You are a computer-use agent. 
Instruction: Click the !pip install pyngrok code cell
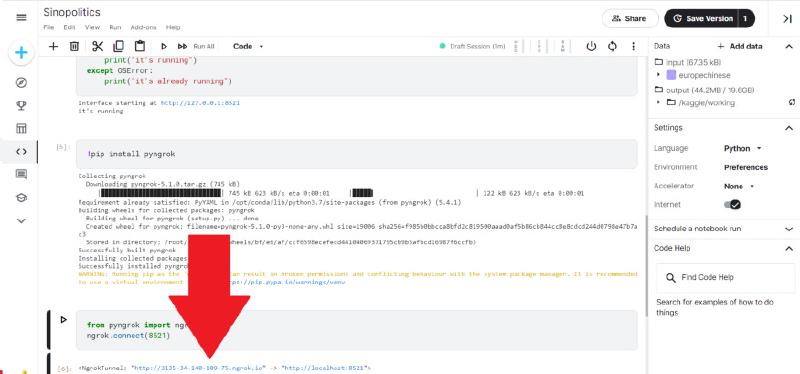[357, 154]
